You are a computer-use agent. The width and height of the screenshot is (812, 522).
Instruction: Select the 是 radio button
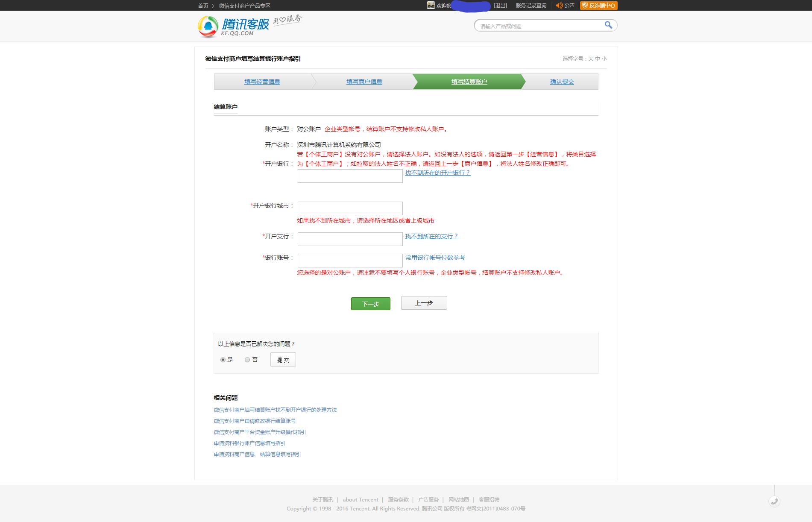(x=223, y=360)
